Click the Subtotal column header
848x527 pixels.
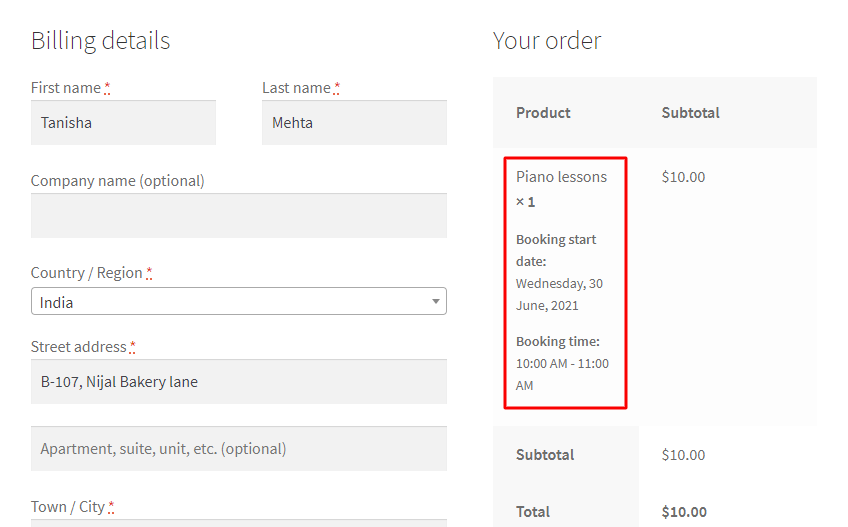691,113
